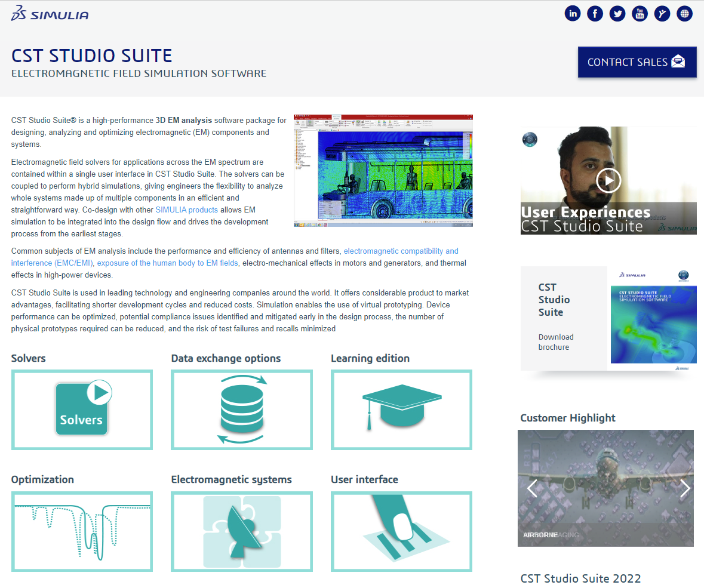The height and width of the screenshot is (588, 704).
Task: Open the Learning edition graduation cap icon
Action: click(401, 410)
